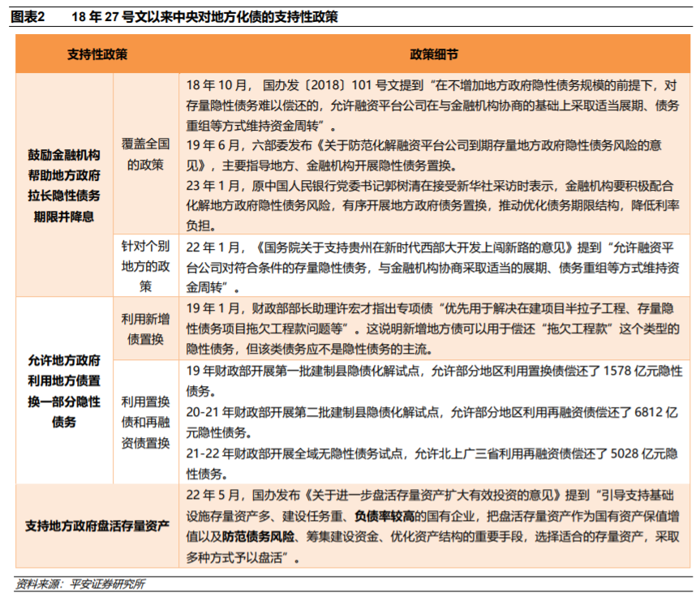
Task: Select the bold text 负债率较高
Action: (385, 515)
